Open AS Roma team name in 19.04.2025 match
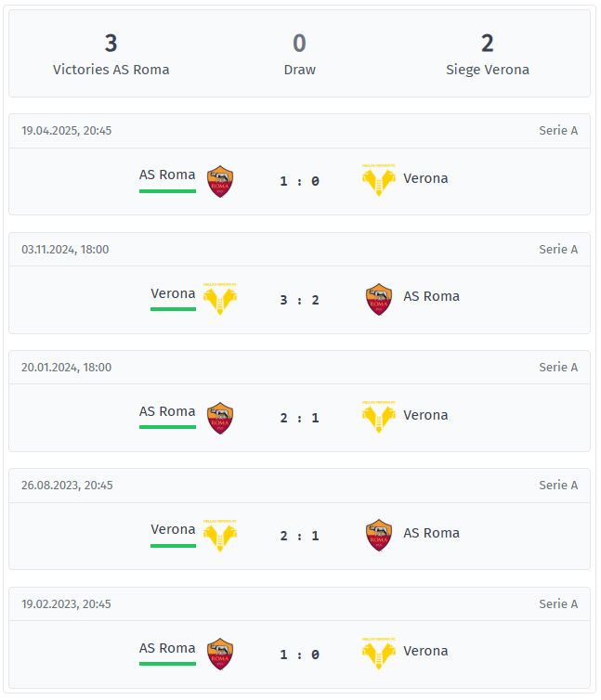This screenshot has height=700, width=601. [x=167, y=175]
